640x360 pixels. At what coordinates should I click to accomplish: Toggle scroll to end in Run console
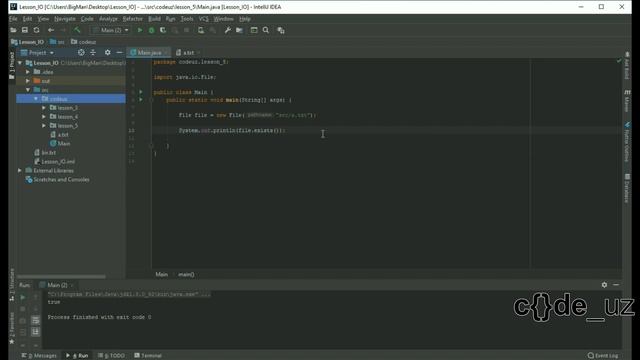point(36,331)
